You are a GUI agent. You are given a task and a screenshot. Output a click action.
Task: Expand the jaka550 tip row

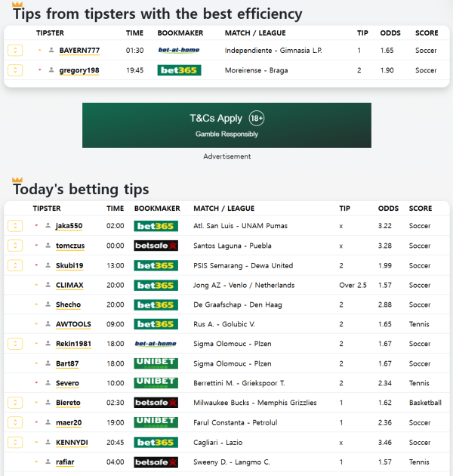(x=15, y=226)
